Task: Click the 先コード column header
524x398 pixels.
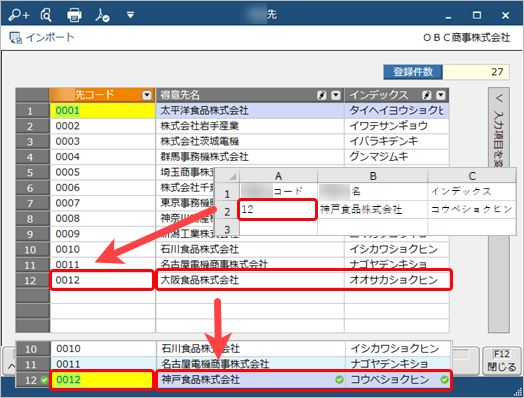Action: coord(102,95)
